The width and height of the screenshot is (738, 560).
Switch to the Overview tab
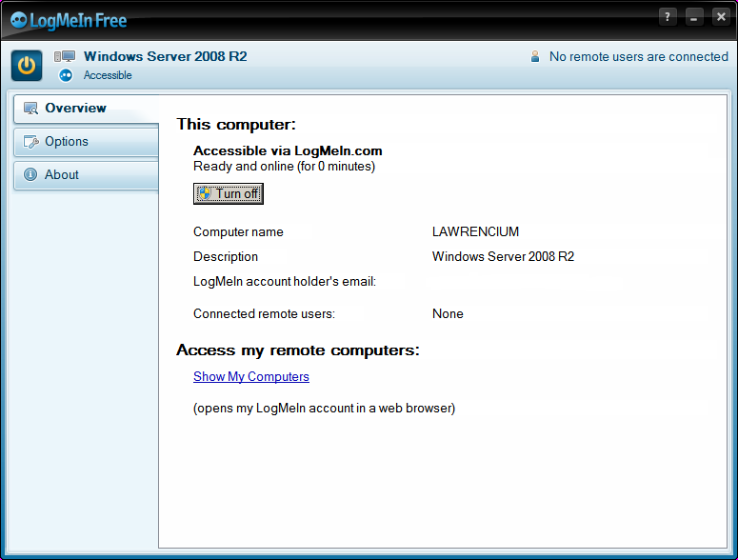click(x=76, y=109)
